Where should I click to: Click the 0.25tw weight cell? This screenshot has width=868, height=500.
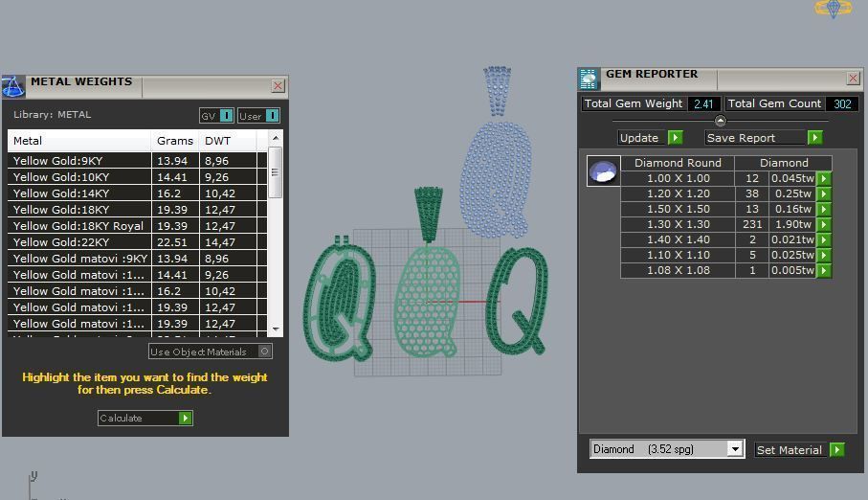click(x=792, y=193)
